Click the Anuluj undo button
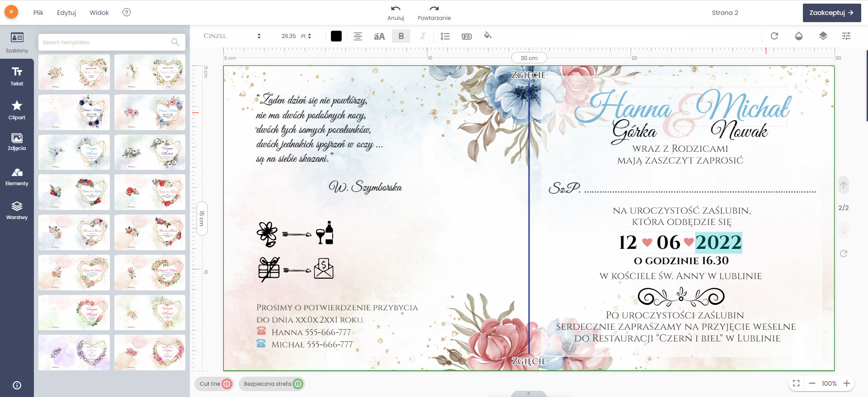 (x=396, y=13)
